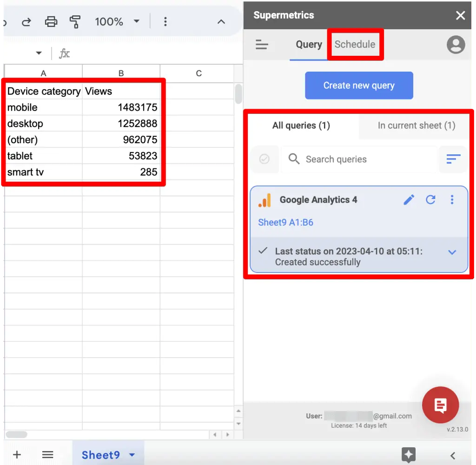Open the zoom level dropdown

click(x=116, y=21)
